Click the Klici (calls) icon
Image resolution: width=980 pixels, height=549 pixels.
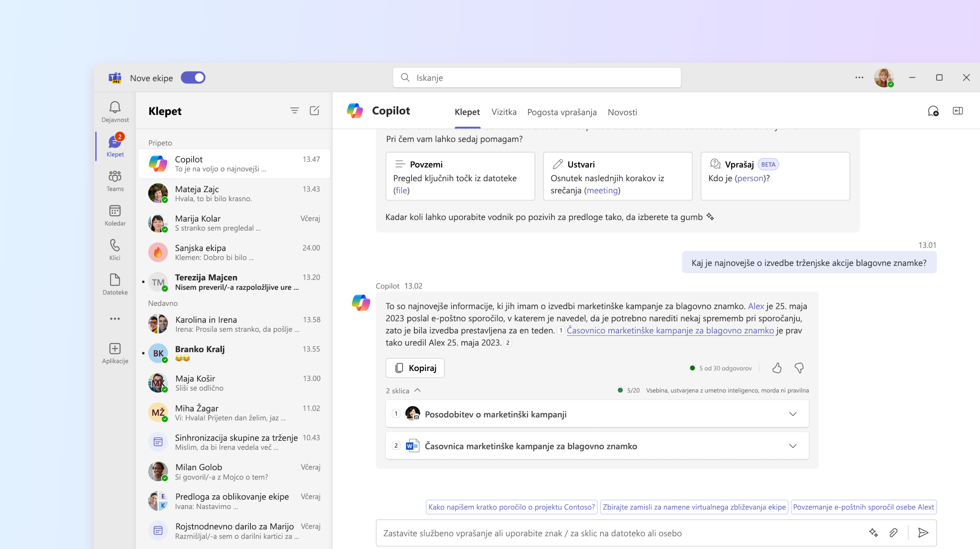114,245
